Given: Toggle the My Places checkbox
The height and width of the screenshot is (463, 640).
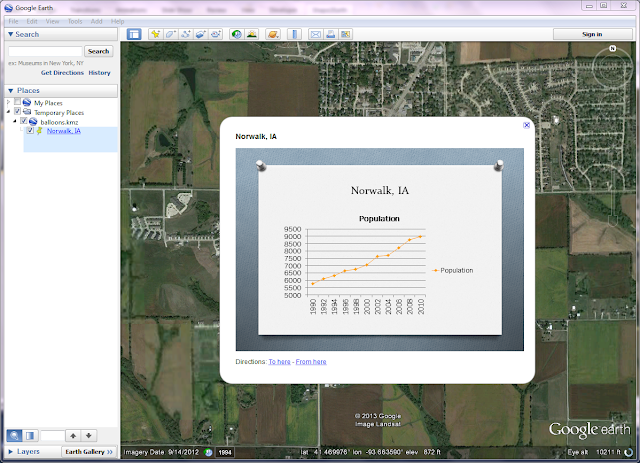Looking at the screenshot, I should (x=17, y=102).
